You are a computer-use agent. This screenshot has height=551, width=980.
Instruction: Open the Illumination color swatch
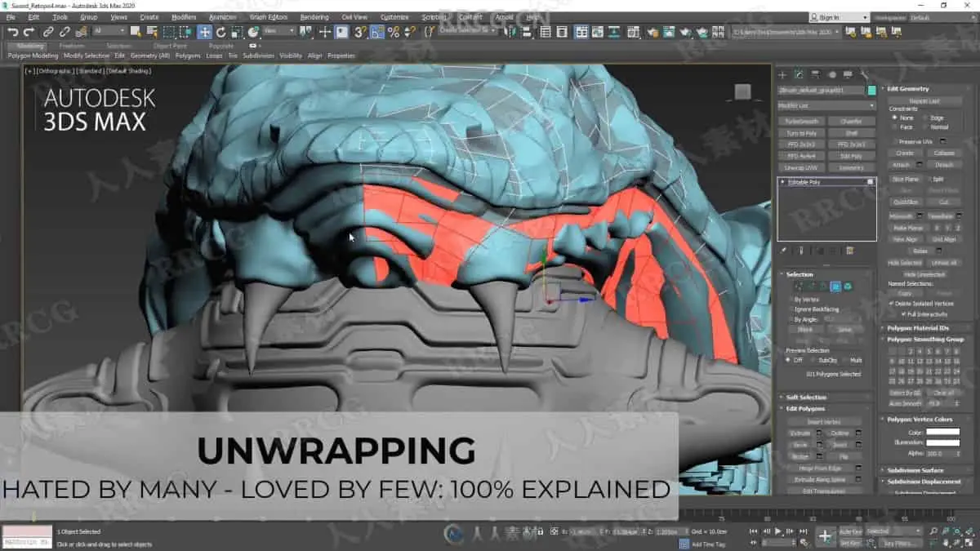click(942, 442)
